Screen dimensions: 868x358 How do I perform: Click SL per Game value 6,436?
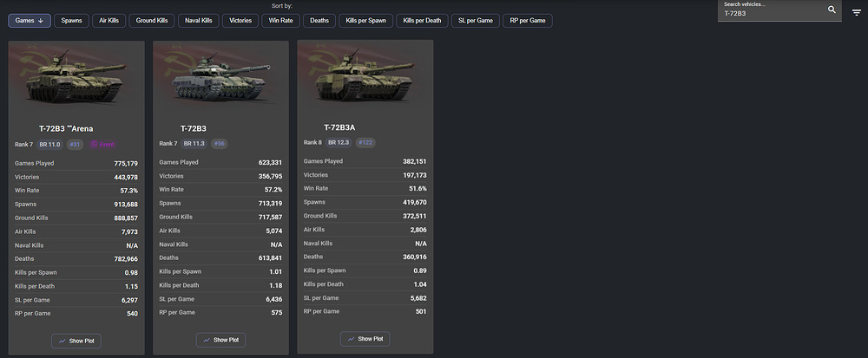(274, 299)
